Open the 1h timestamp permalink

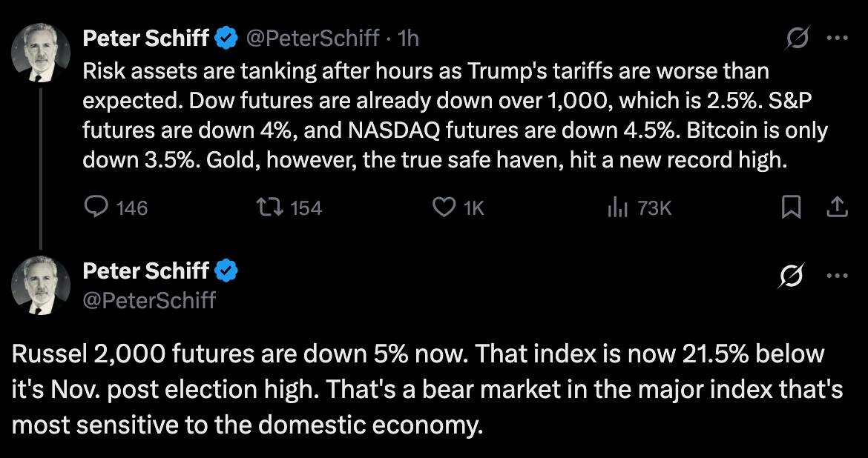click(x=409, y=38)
